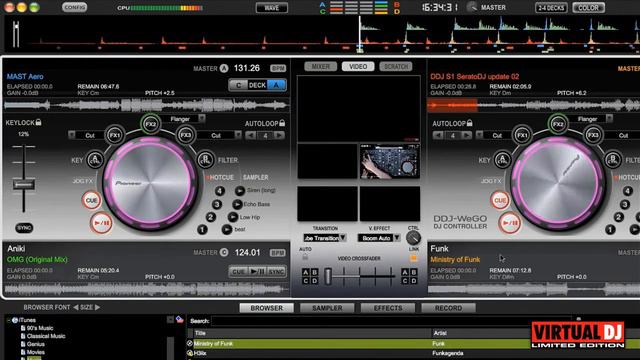The height and width of the screenshot is (360, 640).
Task: Play the beat sampler slot
Action: click(227, 229)
